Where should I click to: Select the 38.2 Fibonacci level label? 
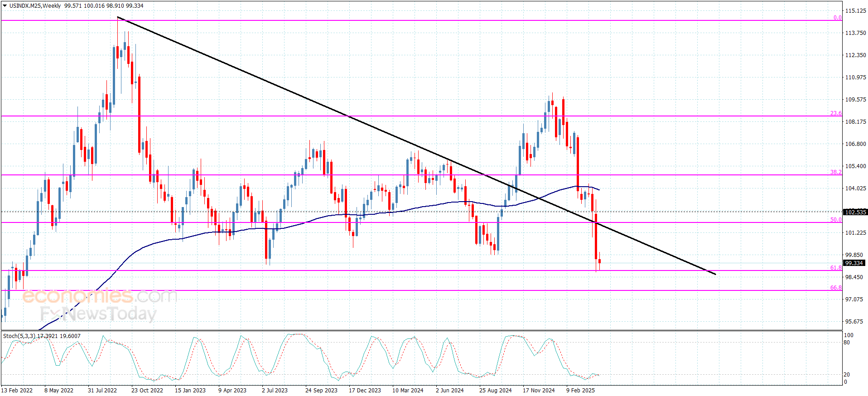tap(836, 172)
